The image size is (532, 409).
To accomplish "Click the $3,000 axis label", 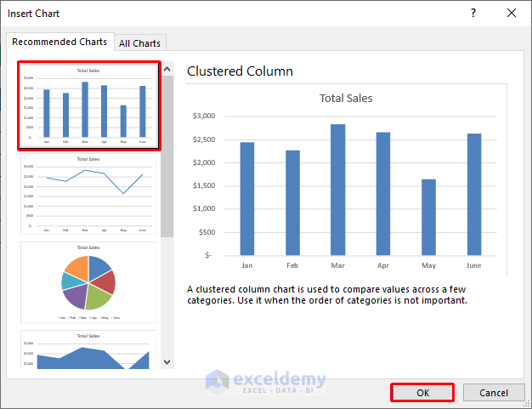I will coord(204,116).
